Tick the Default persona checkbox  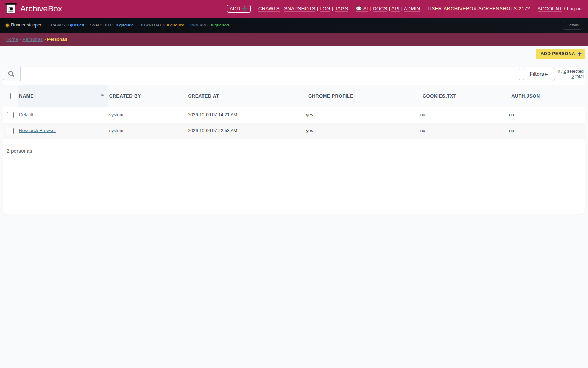click(x=10, y=115)
